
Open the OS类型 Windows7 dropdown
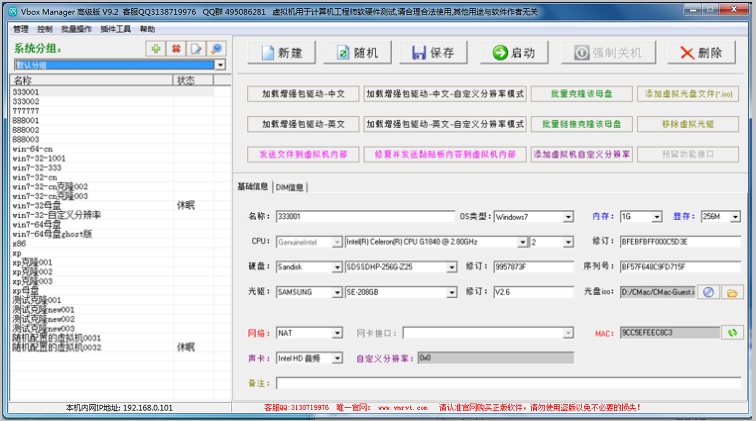pos(568,216)
